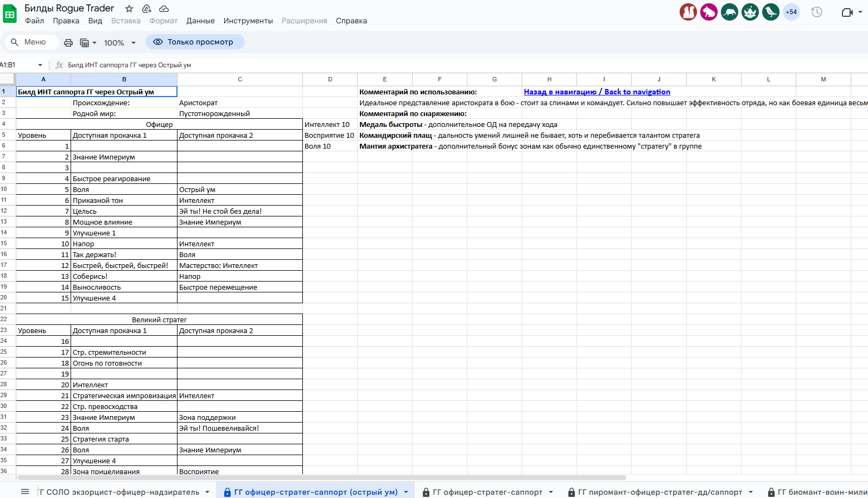Click the formula bar text
This screenshot has width=868, height=498.
(x=129, y=65)
